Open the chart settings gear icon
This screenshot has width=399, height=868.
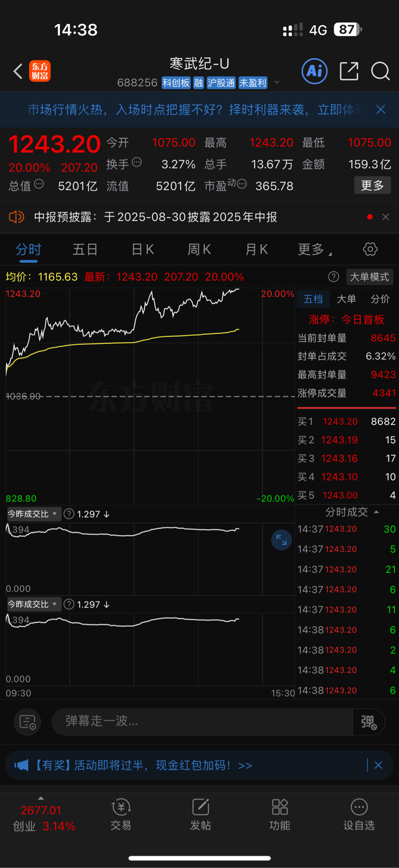point(370,249)
